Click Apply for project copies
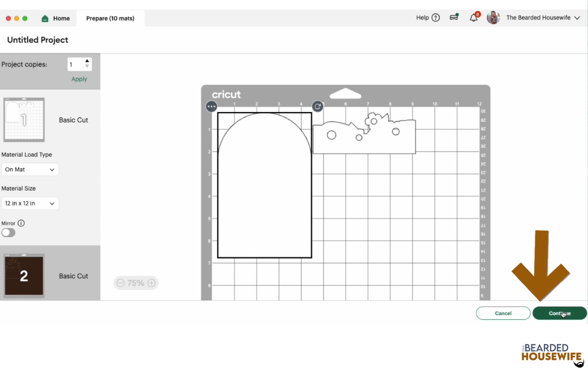The width and height of the screenshot is (588, 374). coord(79,79)
